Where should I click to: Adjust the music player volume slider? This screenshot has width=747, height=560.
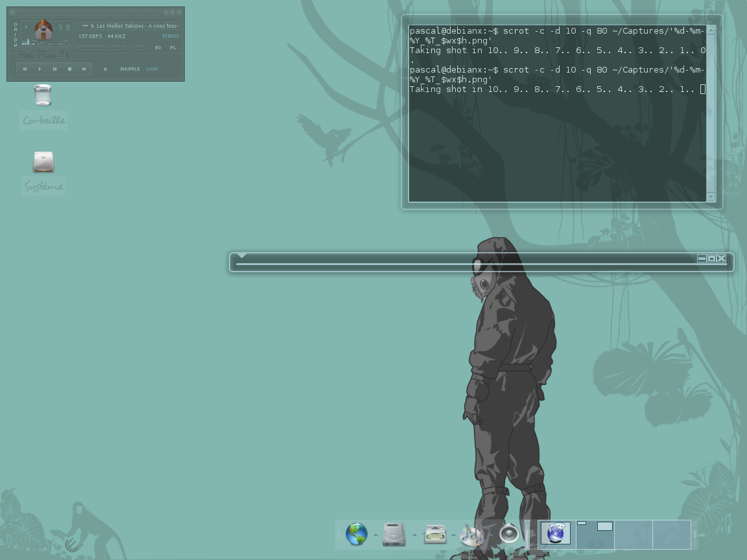[98, 47]
